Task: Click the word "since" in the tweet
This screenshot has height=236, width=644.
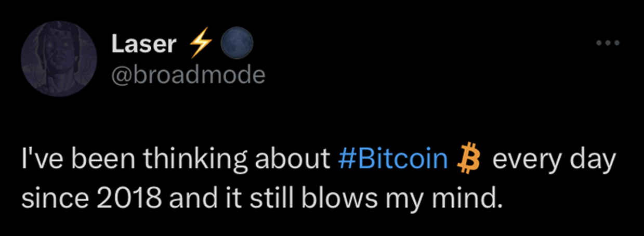Action: tap(48, 199)
